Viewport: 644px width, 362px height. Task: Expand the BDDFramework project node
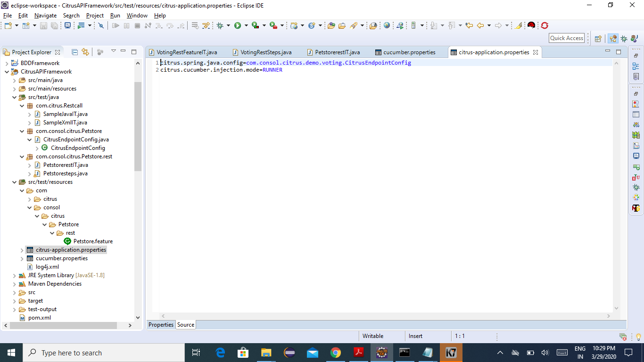pyautogui.click(x=7, y=63)
